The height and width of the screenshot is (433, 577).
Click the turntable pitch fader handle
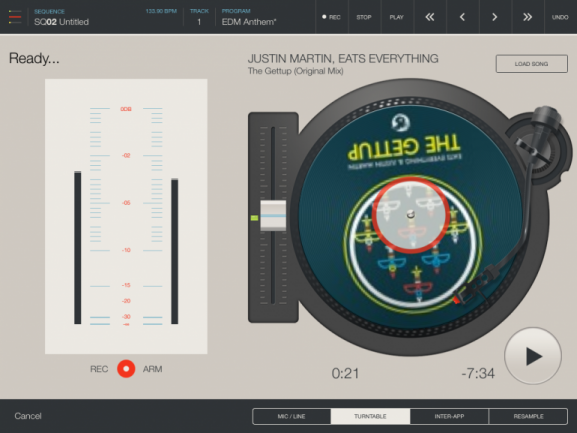coord(273,216)
